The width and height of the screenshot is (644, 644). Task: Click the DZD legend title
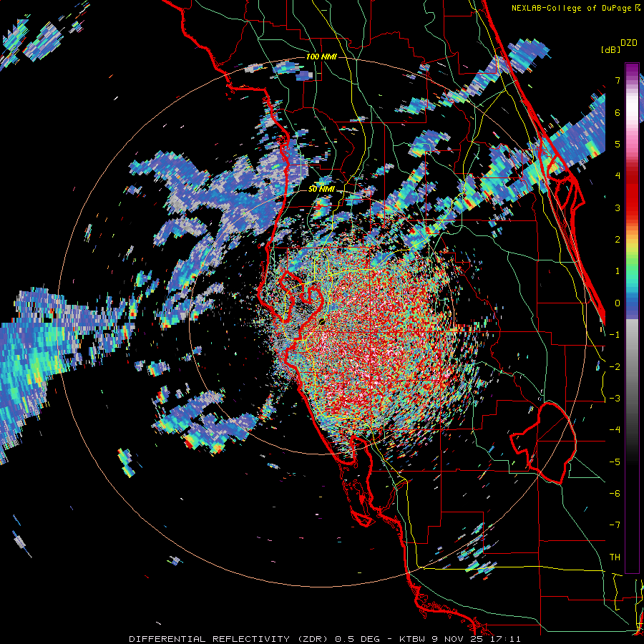coord(628,43)
